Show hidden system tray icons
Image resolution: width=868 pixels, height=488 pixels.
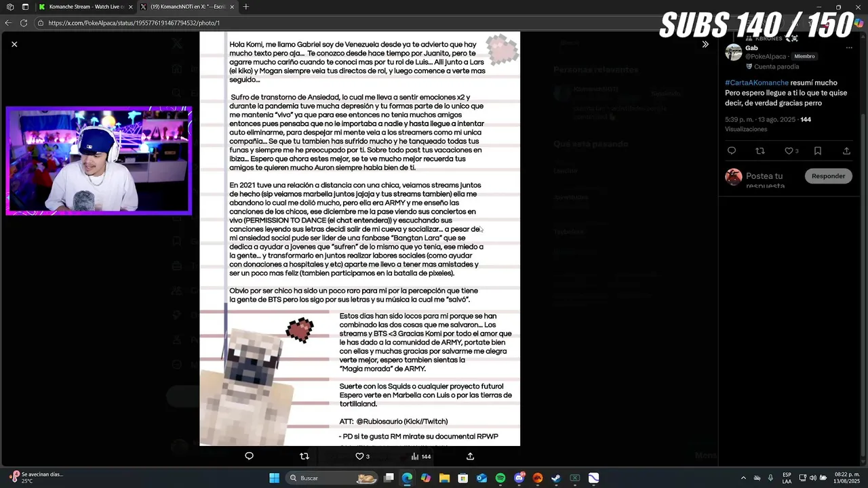[x=743, y=478]
